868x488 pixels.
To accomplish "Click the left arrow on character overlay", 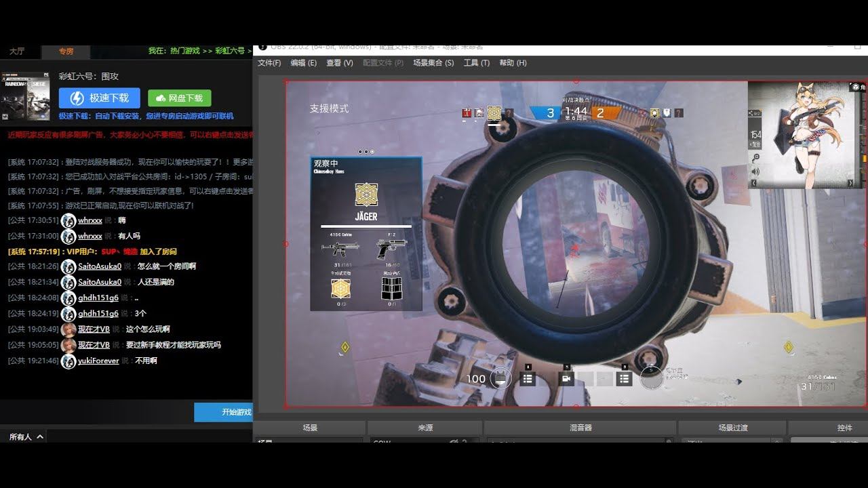I will click(753, 183).
